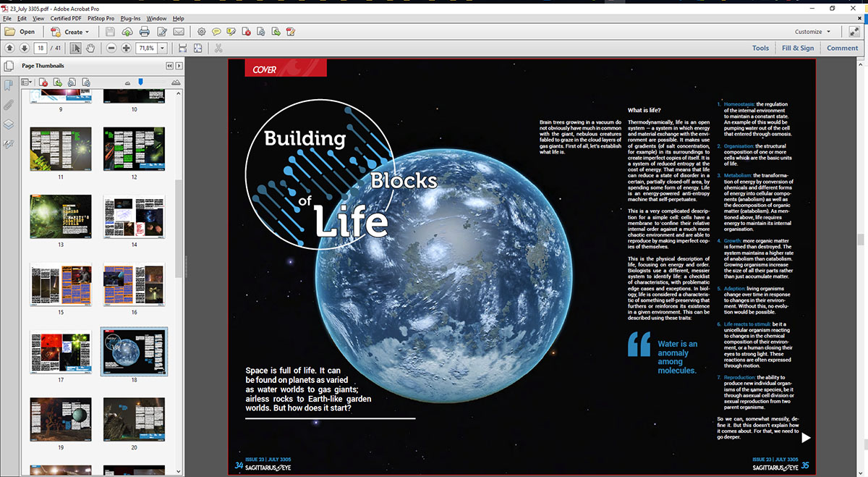Open the File menu
Screen dimensions: 868x477
(8, 18)
